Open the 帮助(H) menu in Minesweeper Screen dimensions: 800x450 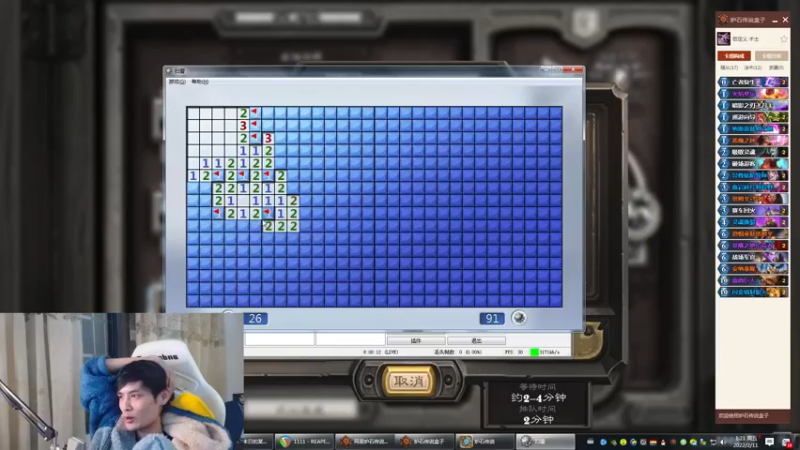(x=199, y=82)
